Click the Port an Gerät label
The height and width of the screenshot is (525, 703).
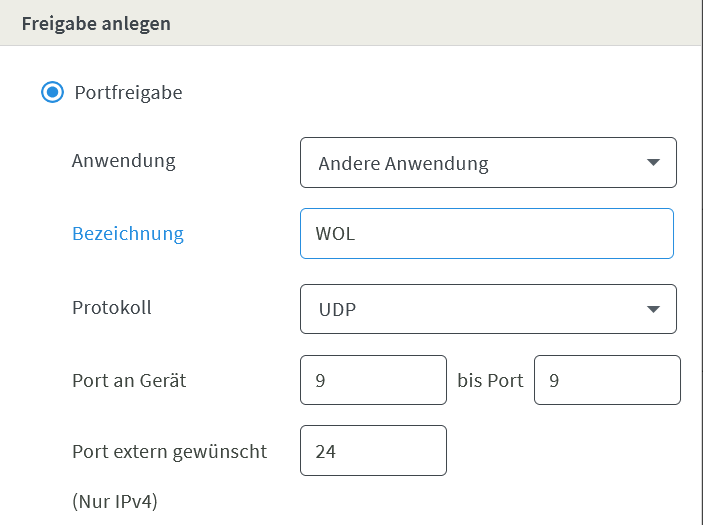point(129,380)
